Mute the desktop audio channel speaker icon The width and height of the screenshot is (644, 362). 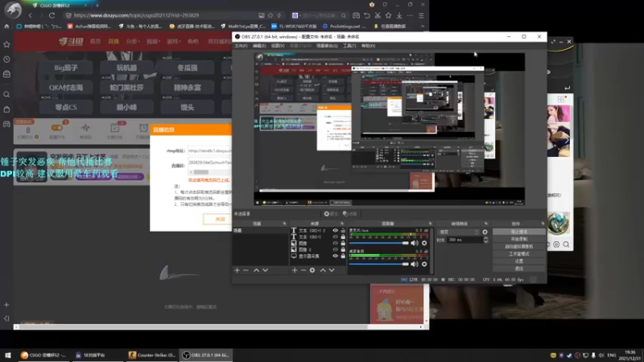(x=415, y=264)
